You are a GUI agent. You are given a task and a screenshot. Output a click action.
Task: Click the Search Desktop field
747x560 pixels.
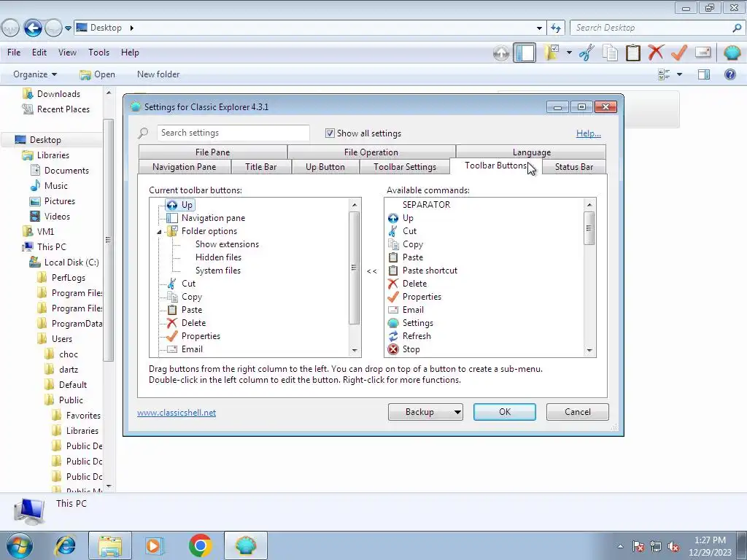[657, 28]
